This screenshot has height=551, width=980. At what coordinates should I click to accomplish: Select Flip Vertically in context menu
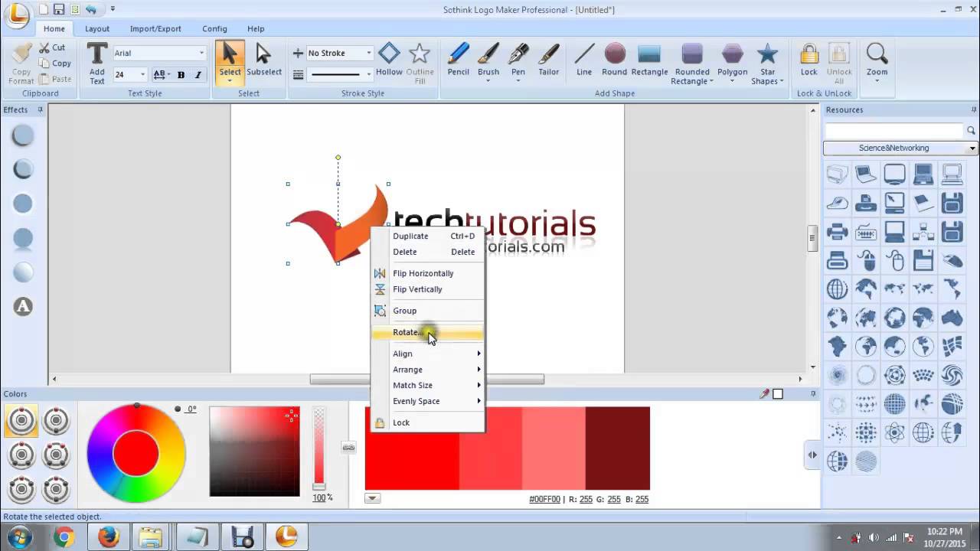427,289
